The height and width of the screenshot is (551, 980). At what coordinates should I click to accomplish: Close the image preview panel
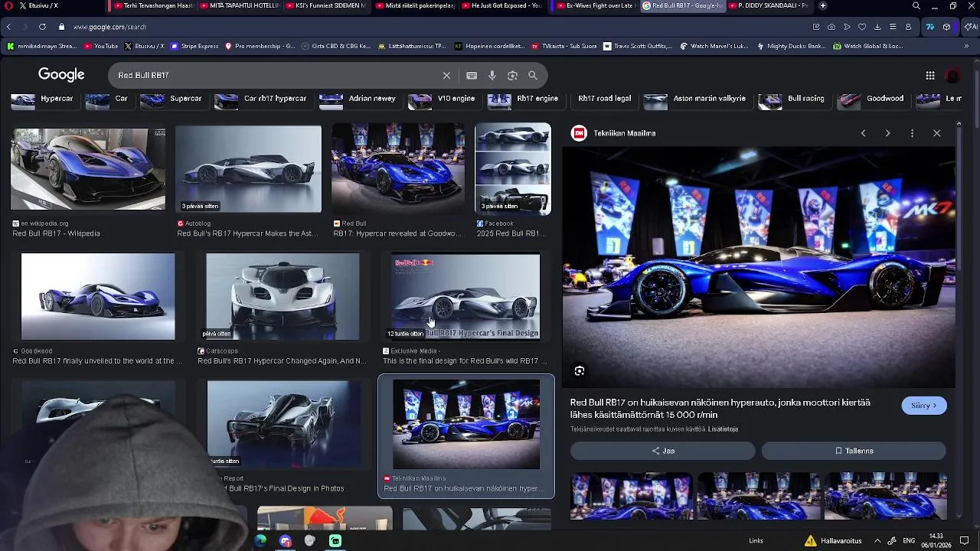[936, 133]
